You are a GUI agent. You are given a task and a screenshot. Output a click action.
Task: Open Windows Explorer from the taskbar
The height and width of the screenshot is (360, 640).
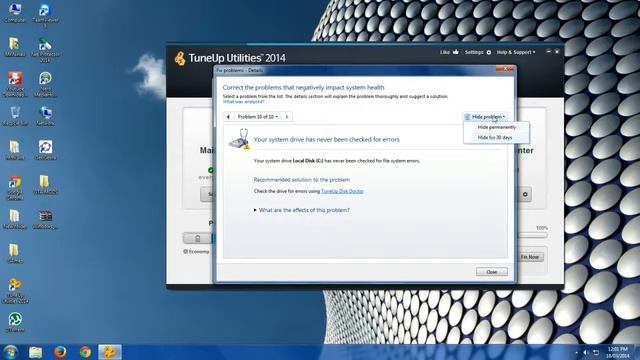[36, 352]
